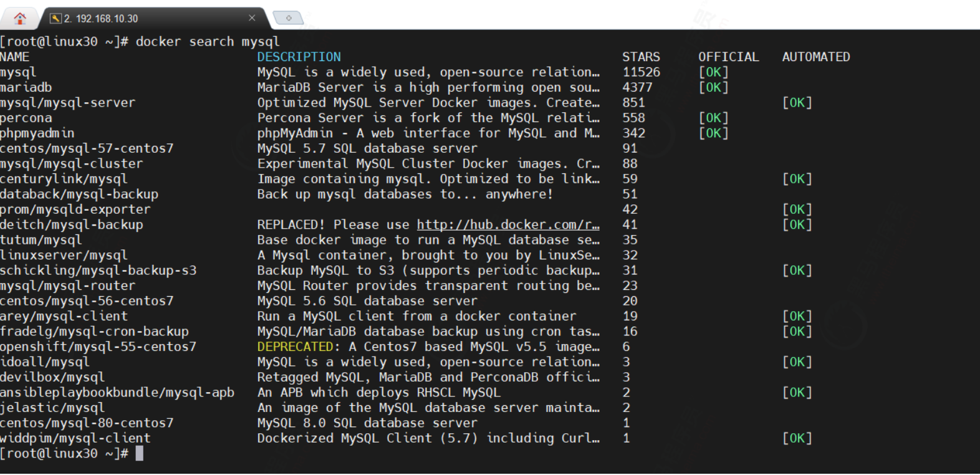Click 'widdpim/mysql-client' image name

tap(75, 438)
